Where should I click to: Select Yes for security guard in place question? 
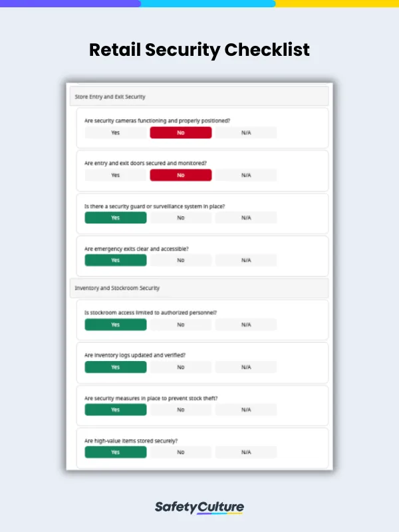[115, 217]
